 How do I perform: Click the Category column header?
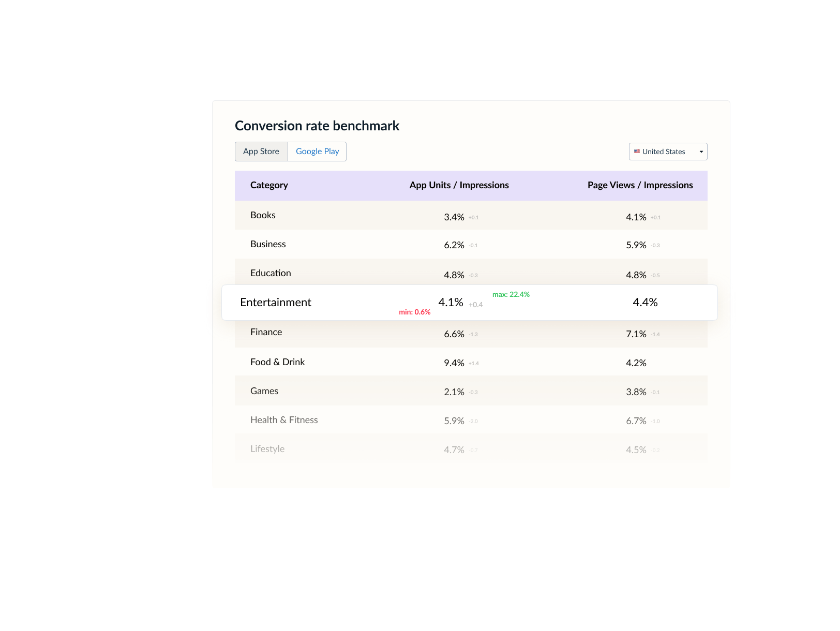tap(269, 185)
